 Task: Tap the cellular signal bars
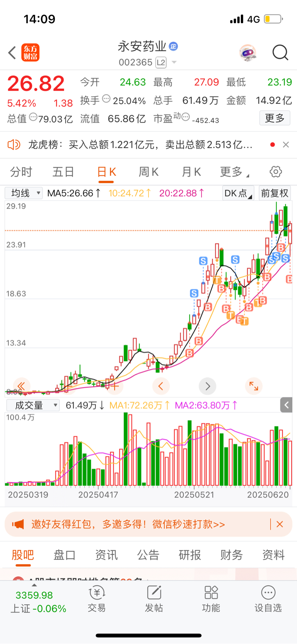[237, 19]
